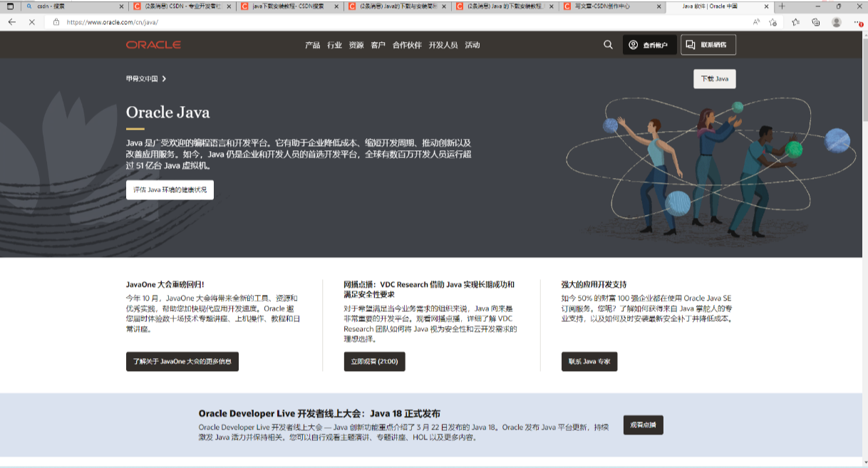Open the browser Settings and more menu
The image size is (868, 468).
(858, 22)
